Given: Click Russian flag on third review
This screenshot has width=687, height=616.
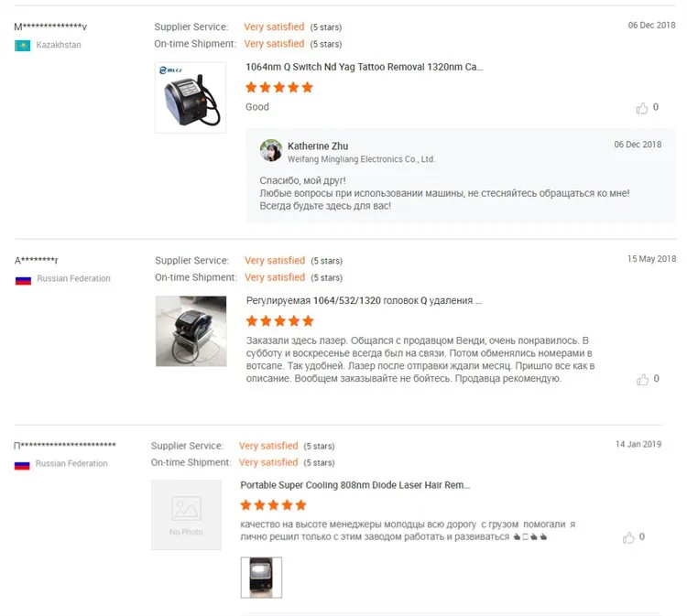Looking at the screenshot, I should pyautogui.click(x=23, y=464).
